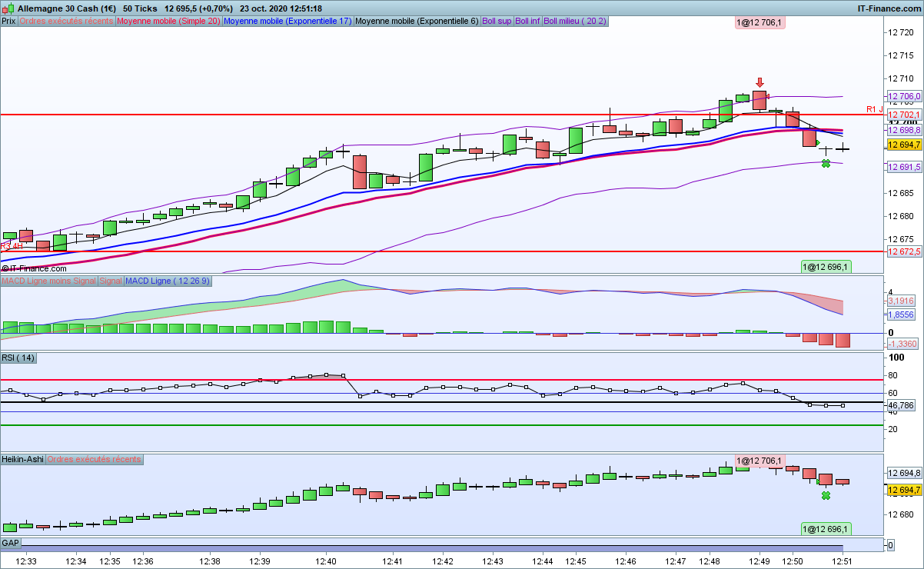Click the 12 698,8 price axis tag

[x=904, y=130]
